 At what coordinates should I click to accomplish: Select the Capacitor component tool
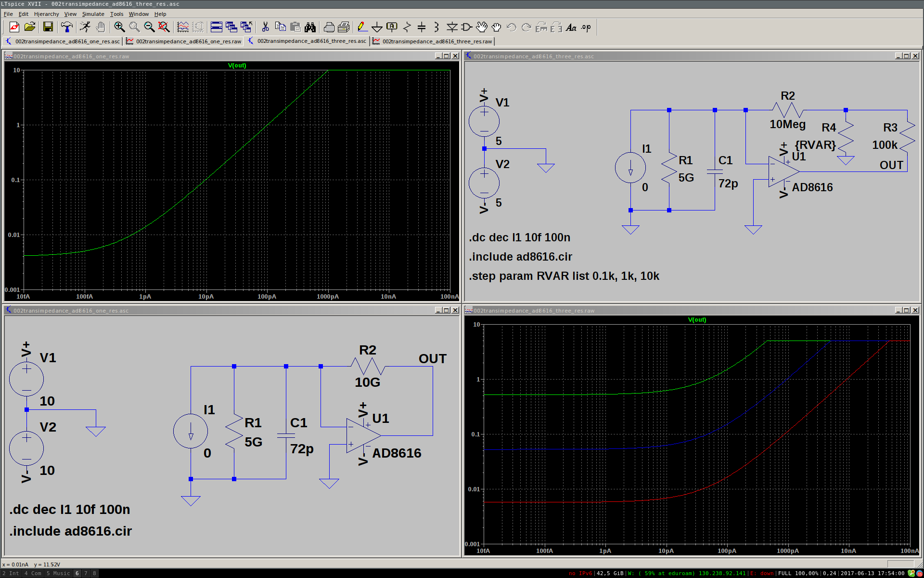422,27
